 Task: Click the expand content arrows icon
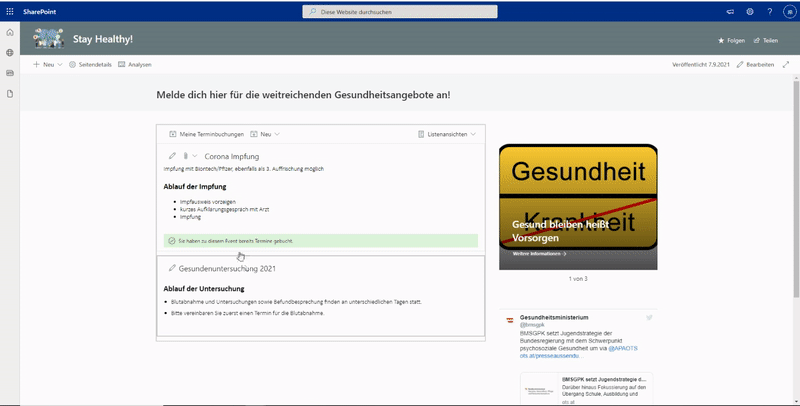pyautogui.click(x=786, y=64)
